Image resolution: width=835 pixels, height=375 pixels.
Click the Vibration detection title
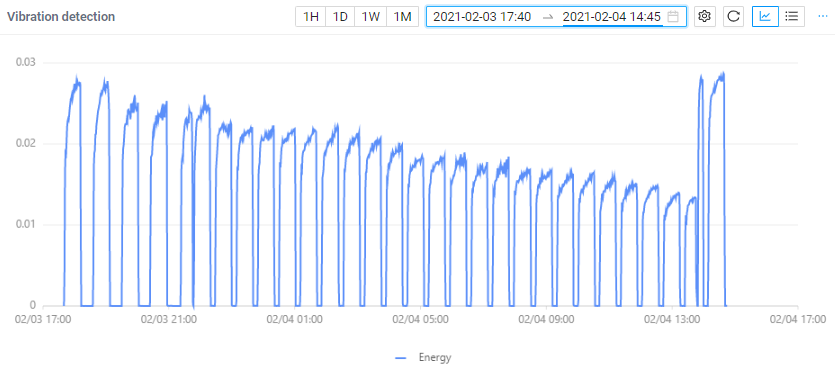pos(61,17)
